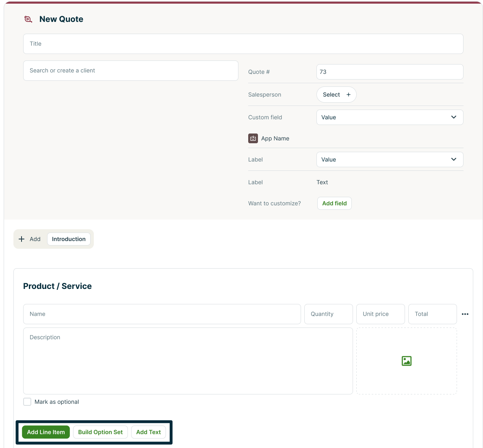This screenshot has width=483, height=448.
Task: Click the plus icon beside Add
Action: 22,239
